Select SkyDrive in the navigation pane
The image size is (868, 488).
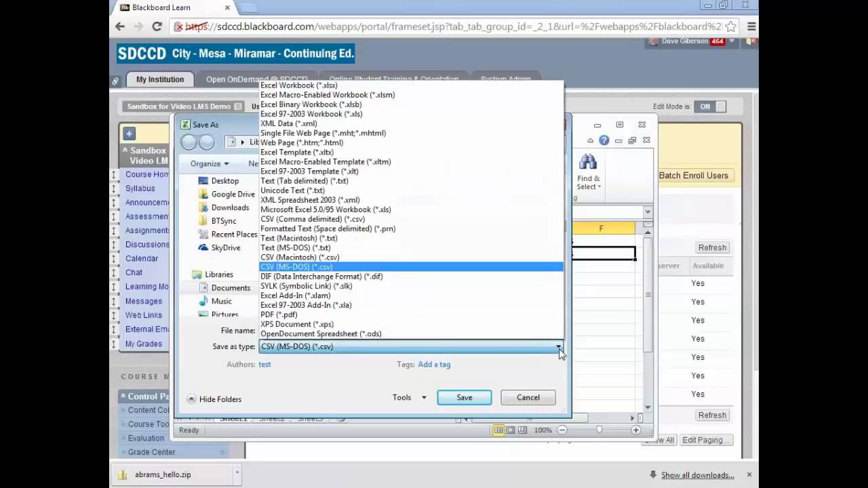point(220,247)
